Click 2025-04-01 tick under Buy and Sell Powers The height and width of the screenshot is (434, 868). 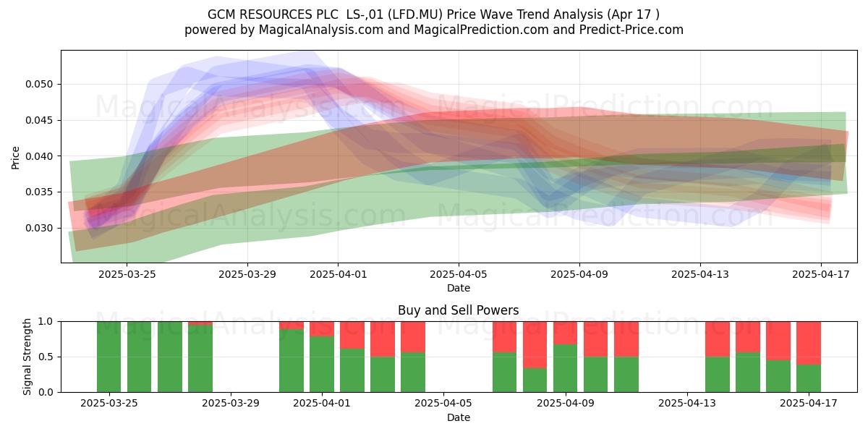(x=322, y=403)
